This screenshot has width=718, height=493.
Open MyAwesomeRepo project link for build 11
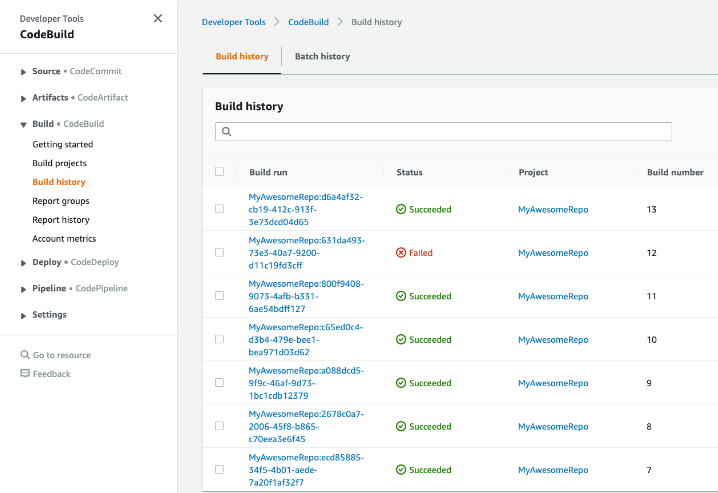click(553, 296)
